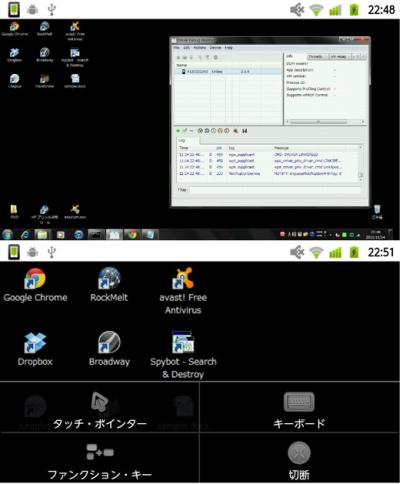This screenshot has height=484, width=400.
Task: Click the horizontal scrollbar in the DDMS Info panel
Action: pos(325,122)
